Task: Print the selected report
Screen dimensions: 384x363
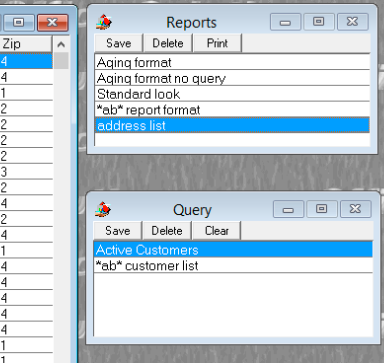Action: click(x=217, y=43)
